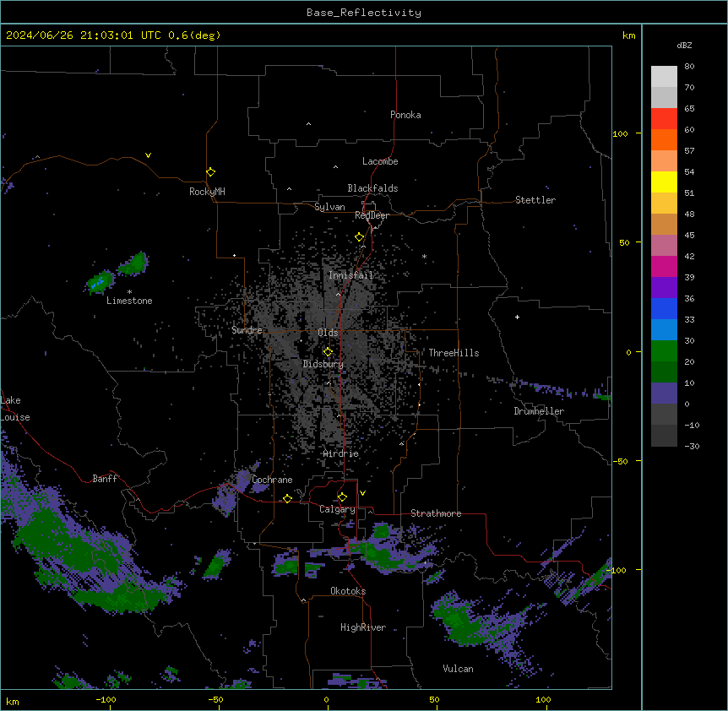Click the Lake Louise label
Screen dimensions: 728x711
point(15,409)
